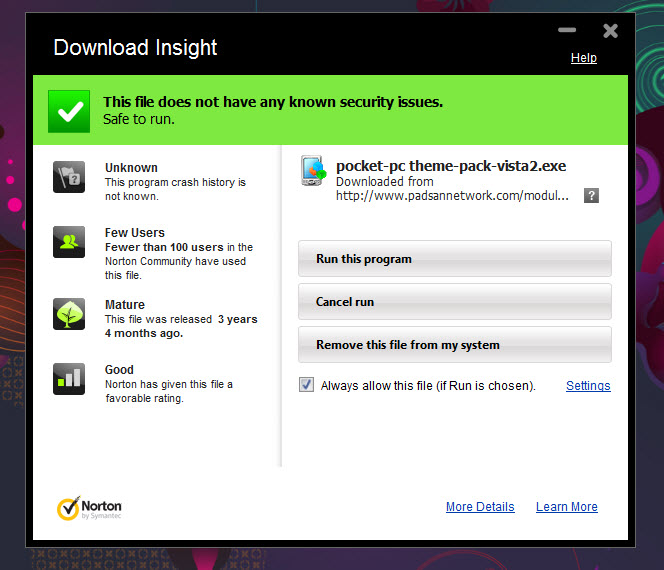Click the Good heading text
Screen dimensions: 664x570
[x=119, y=370]
